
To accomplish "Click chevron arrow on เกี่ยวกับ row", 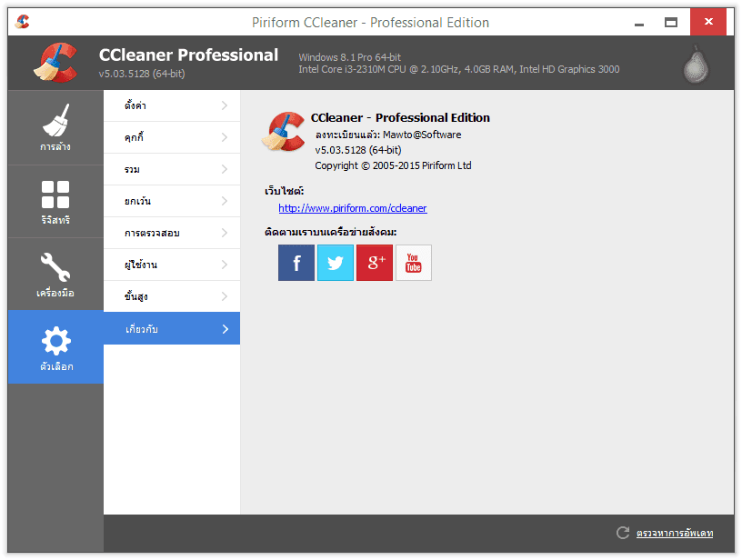I will point(226,329).
